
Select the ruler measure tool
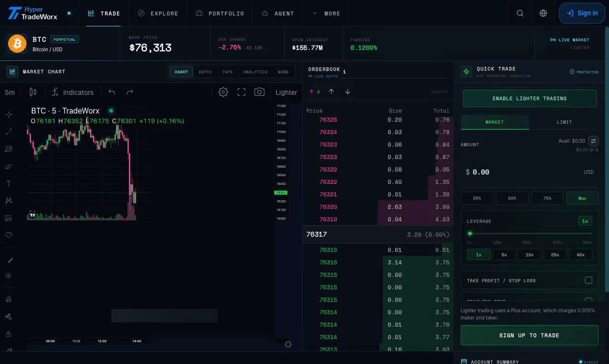[x=9, y=260]
